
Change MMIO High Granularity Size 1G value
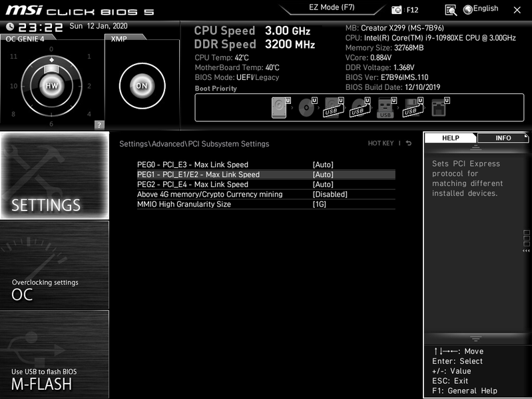coord(320,204)
